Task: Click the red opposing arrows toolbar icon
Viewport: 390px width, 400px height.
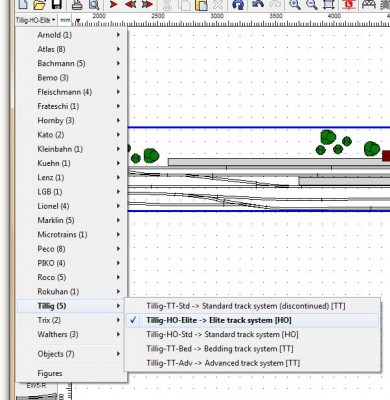Action: tap(130, 5)
